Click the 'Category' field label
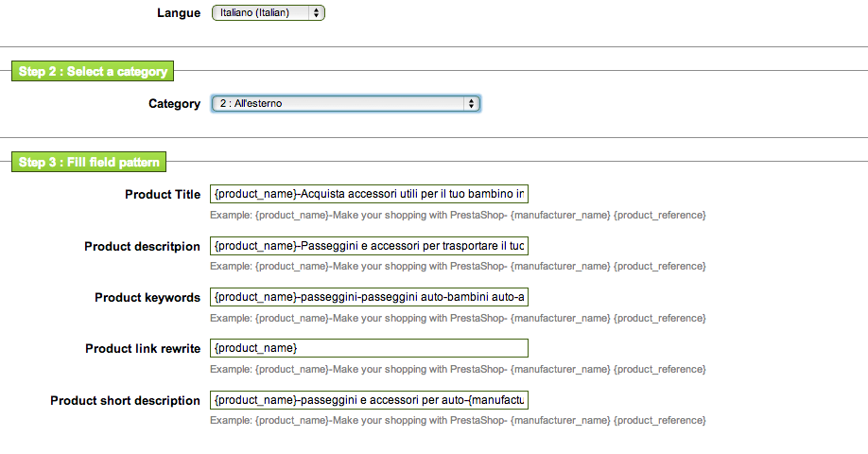Image resolution: width=868 pixels, height=454 pixels. pyautogui.click(x=174, y=104)
